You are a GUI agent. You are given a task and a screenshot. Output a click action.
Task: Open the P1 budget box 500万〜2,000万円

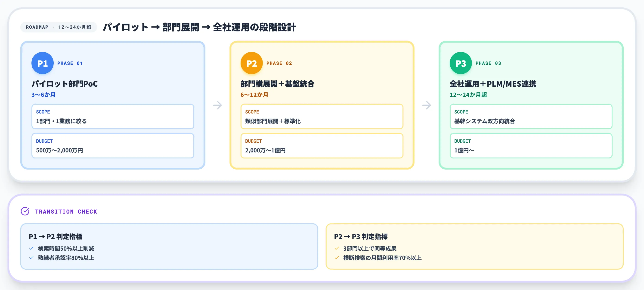click(x=113, y=146)
